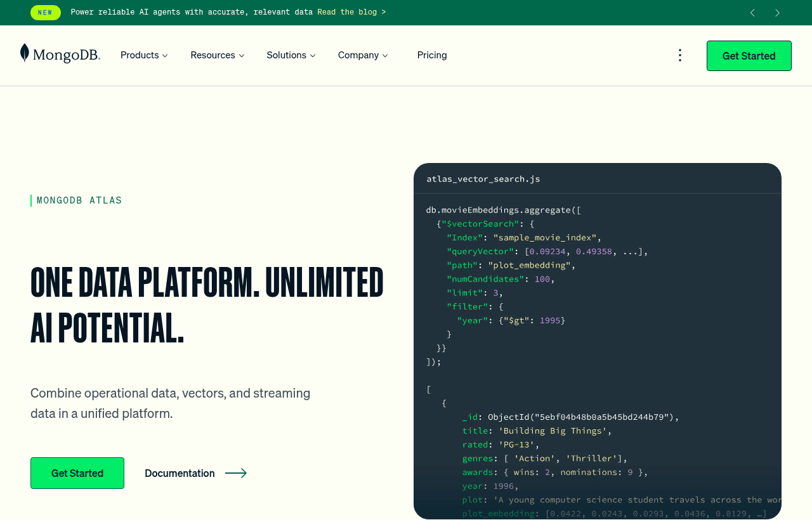Viewport: 812px width, 520px height.
Task: Click the 'Combine operational data' paragraph
Action: click(x=171, y=403)
